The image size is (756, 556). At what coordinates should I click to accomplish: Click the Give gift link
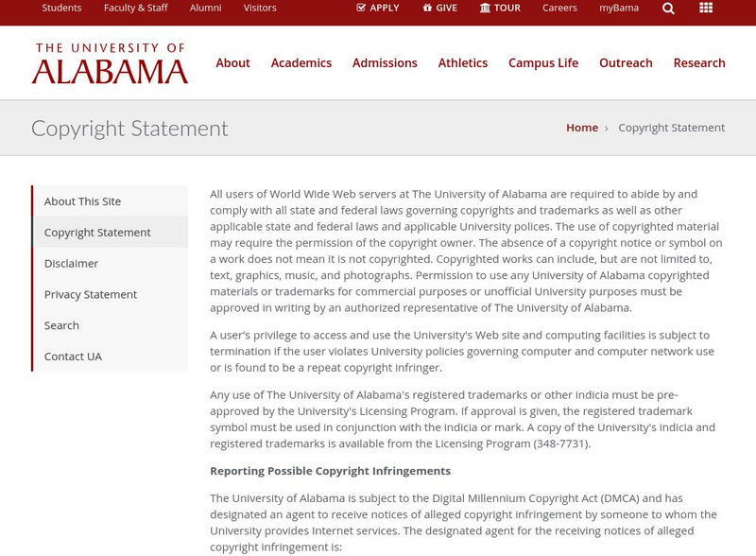coord(439,8)
